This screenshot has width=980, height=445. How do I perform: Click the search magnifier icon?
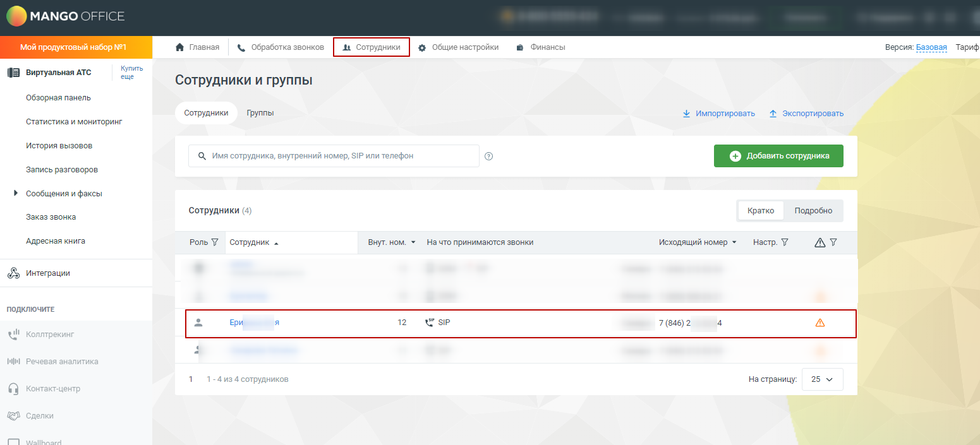click(202, 156)
